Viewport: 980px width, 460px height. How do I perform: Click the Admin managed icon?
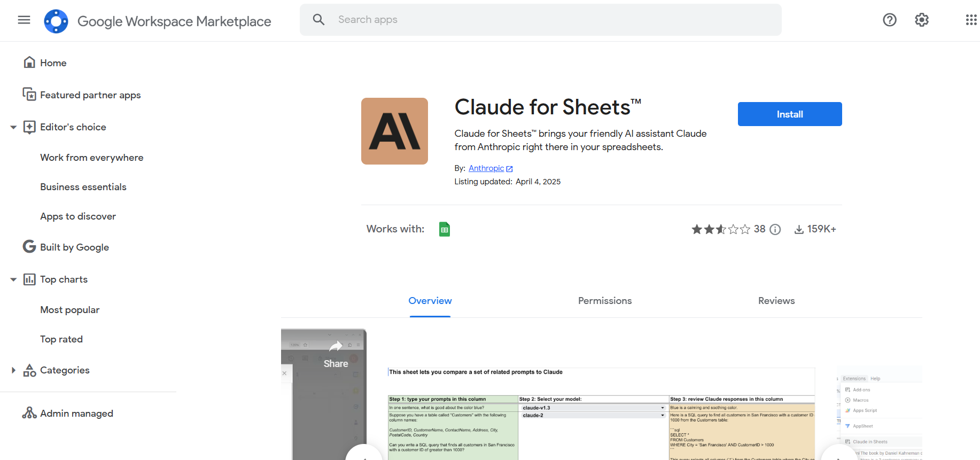(x=29, y=413)
